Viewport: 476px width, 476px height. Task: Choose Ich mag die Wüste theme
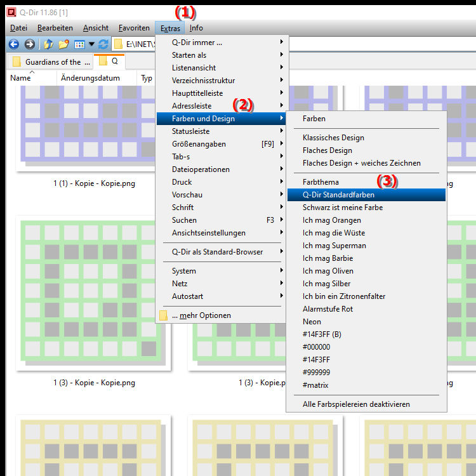click(x=366, y=233)
